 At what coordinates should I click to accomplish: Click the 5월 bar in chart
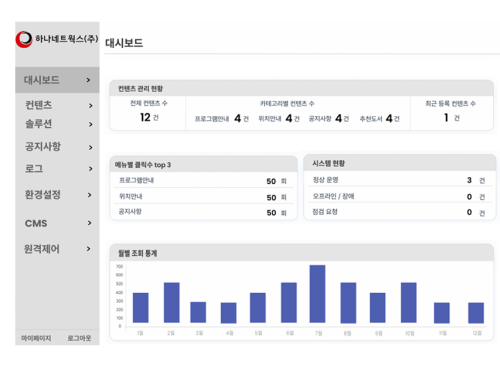258,308
